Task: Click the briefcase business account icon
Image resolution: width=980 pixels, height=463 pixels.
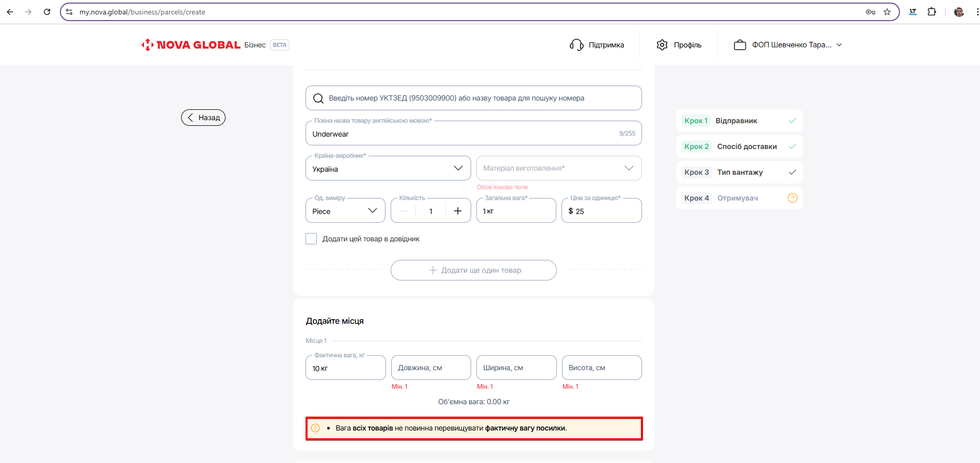Action: click(x=740, y=45)
